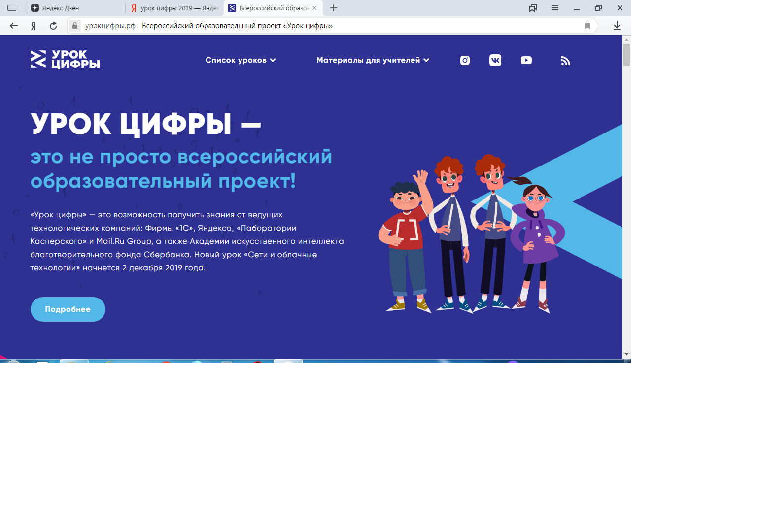Go back with the browser arrow
This screenshot has height=532, width=759.
[14, 26]
